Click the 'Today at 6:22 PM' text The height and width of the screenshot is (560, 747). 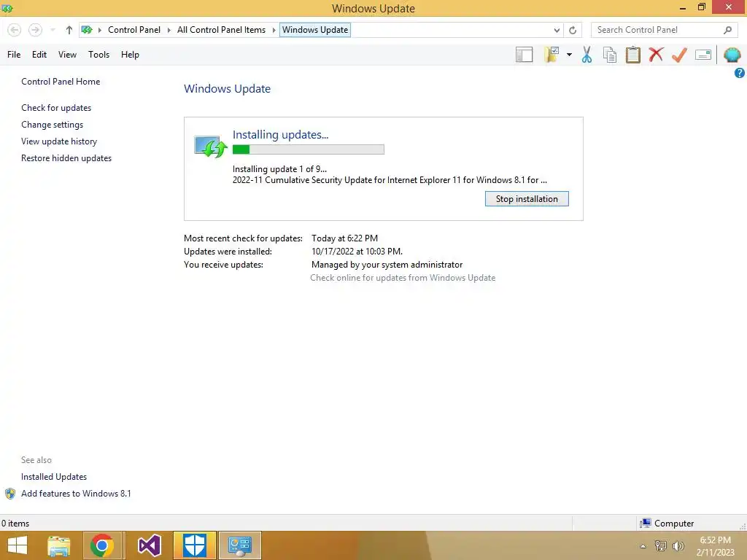(x=344, y=238)
